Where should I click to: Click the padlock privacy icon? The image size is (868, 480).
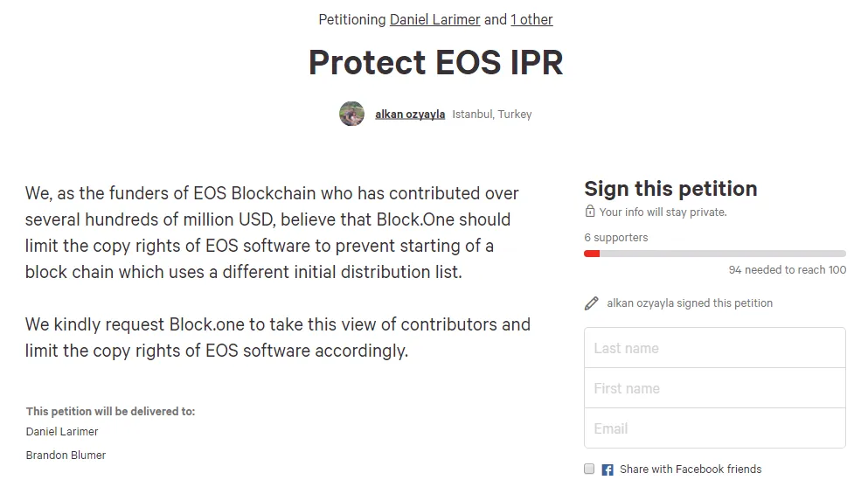[x=590, y=212]
